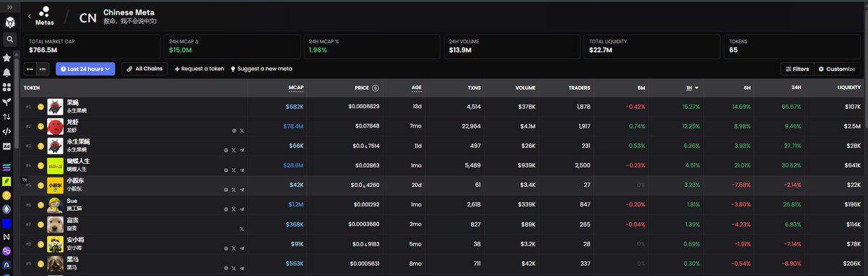
Task: Select the blue square Base chain icon
Action: pos(7,223)
